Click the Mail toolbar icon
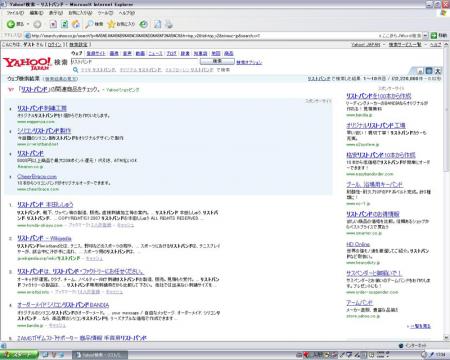Viewport: 450px width, 360px height. tap(158, 24)
